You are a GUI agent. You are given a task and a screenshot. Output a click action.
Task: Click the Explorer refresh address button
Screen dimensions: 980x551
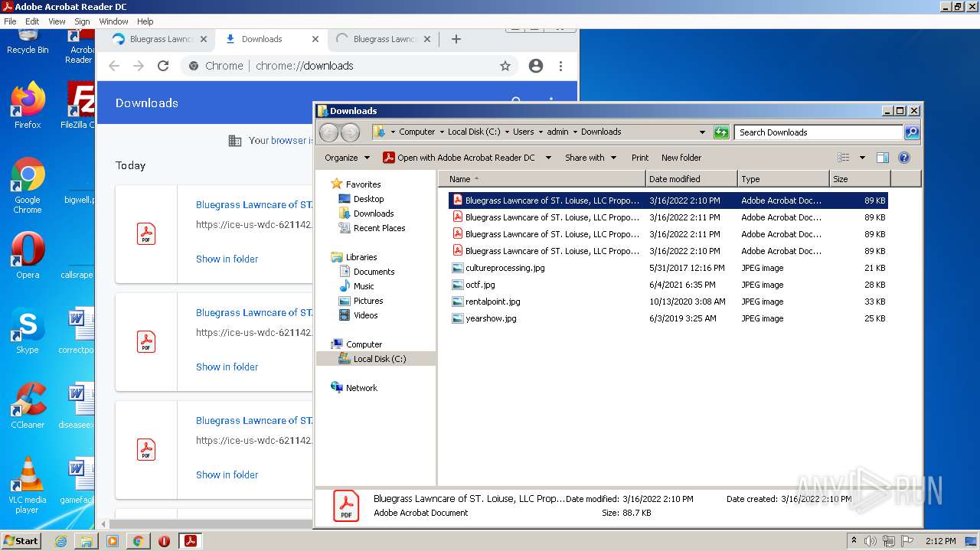pos(721,132)
